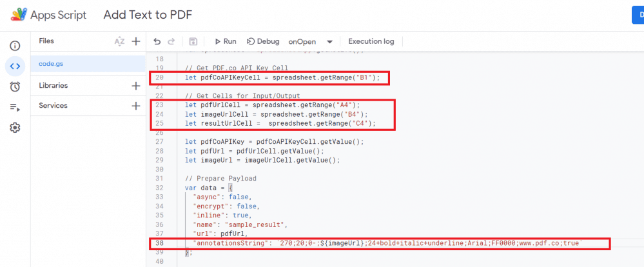The width and height of the screenshot is (644, 267).
Task: Click the Redo arrow icon
Action: pyautogui.click(x=171, y=41)
